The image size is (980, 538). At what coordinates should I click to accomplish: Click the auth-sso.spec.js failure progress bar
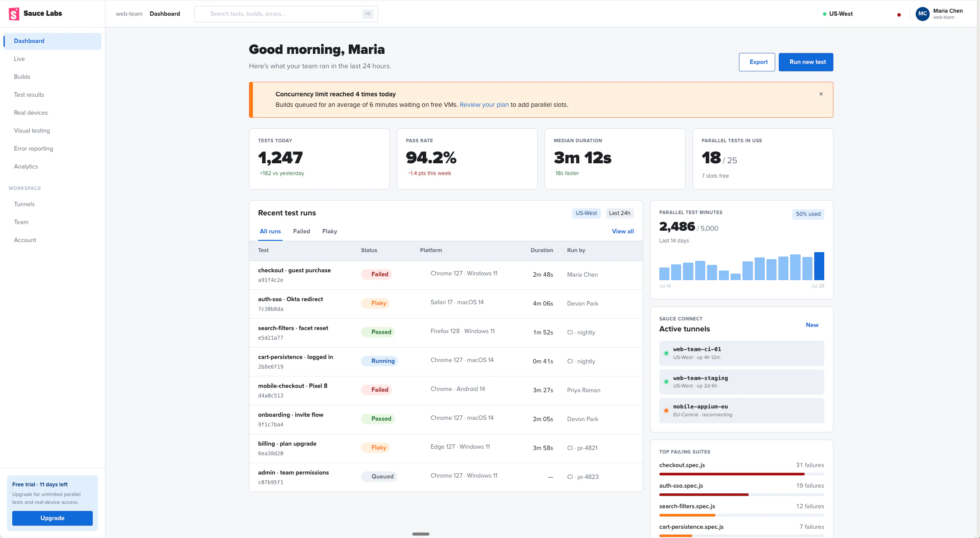point(742,495)
